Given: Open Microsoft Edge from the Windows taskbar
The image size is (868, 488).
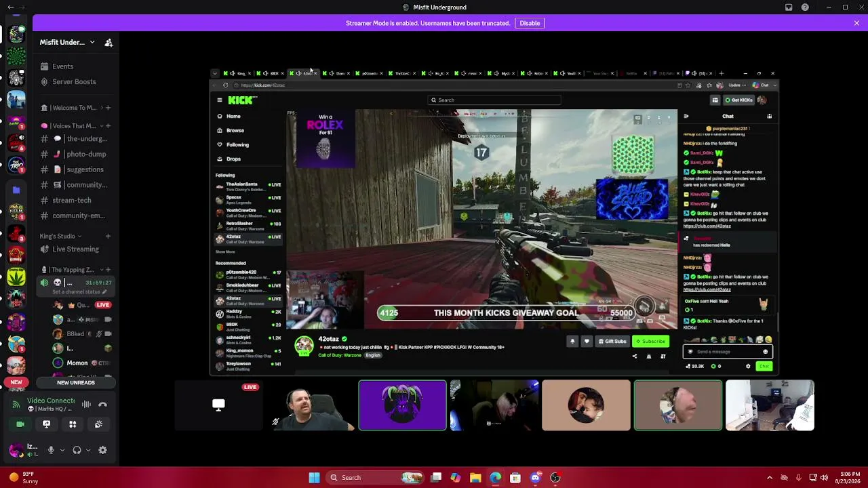Looking at the screenshot, I should click(x=496, y=478).
